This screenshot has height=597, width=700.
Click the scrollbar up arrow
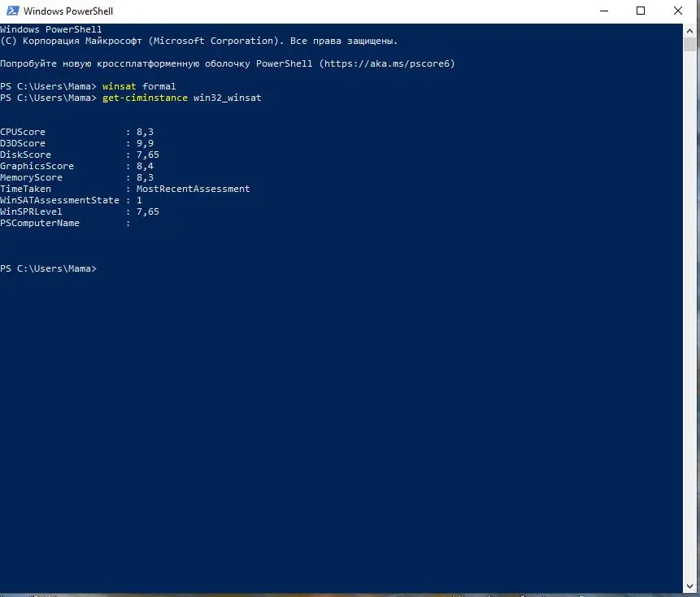coord(689,31)
